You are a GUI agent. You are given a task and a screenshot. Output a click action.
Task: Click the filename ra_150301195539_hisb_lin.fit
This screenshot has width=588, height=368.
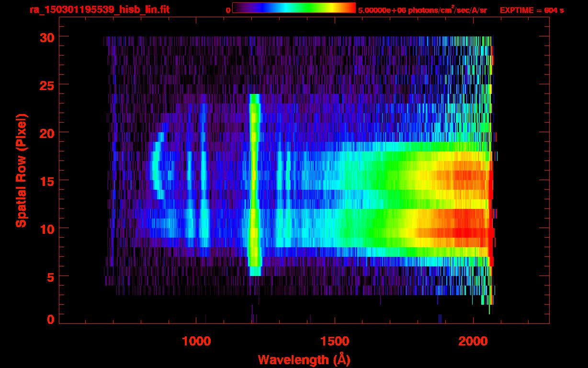[x=99, y=10]
